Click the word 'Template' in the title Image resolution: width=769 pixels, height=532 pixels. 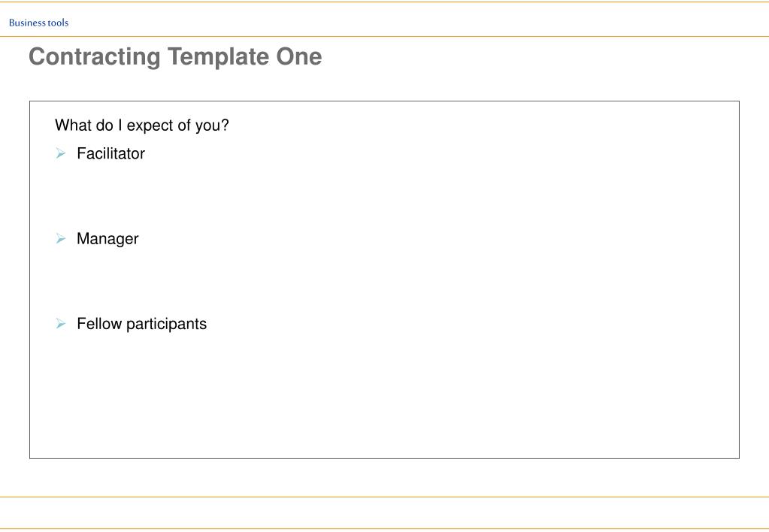coord(218,57)
